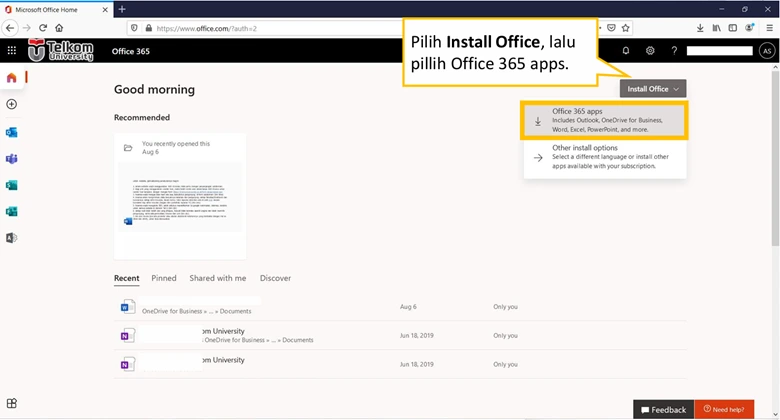This screenshot has width=780, height=420.
Task: Switch to the Recent tab
Action: pos(126,278)
